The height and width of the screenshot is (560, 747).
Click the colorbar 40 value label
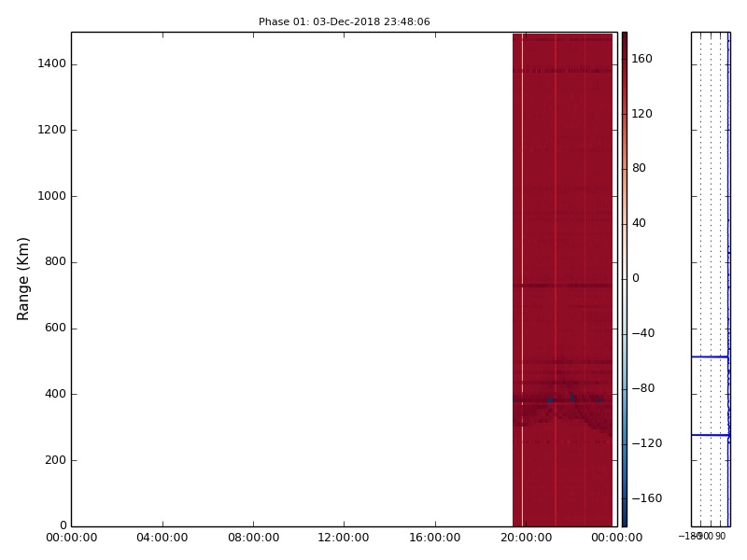(x=639, y=223)
